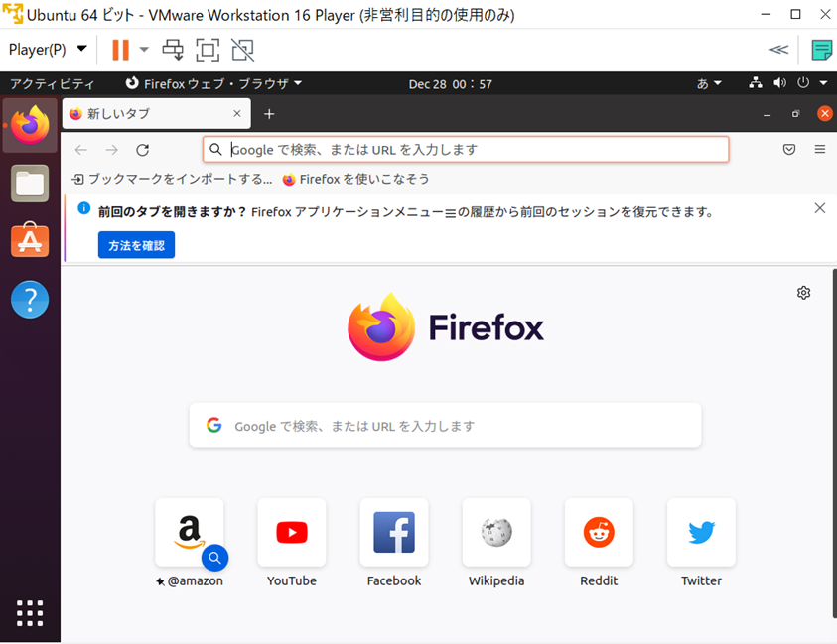Image resolution: width=837 pixels, height=644 pixels.
Task: Open the YouTube shortcut tile
Action: tap(292, 543)
